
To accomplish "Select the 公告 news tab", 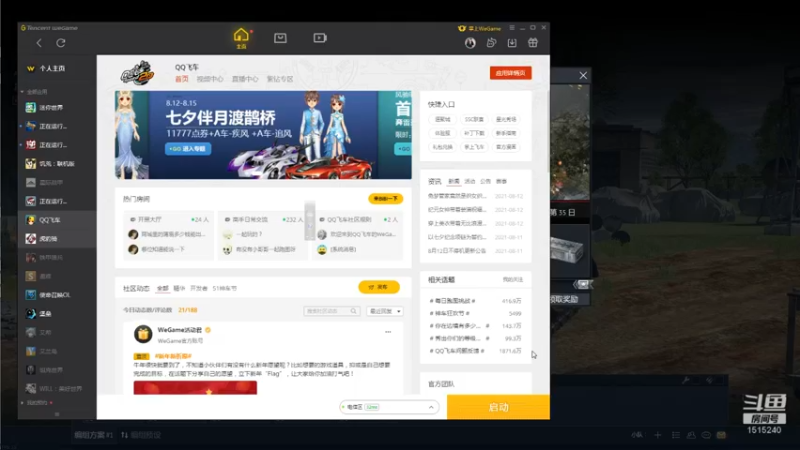I will (x=485, y=181).
